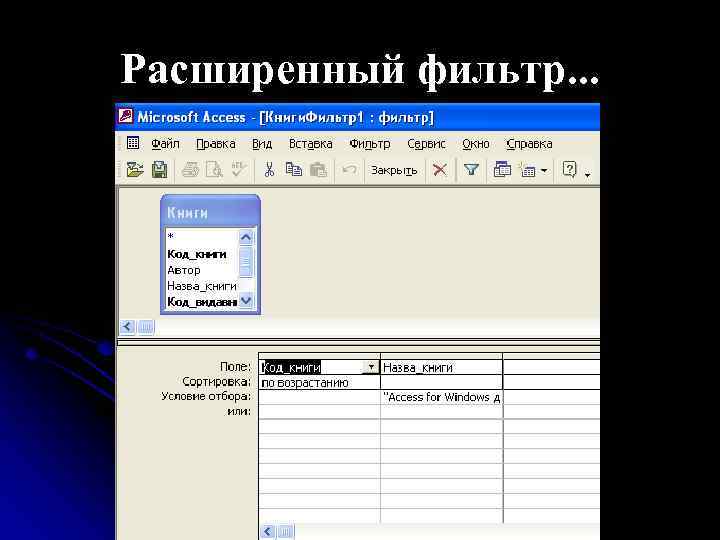Click the New Object toolbar icon
This screenshot has width=720, height=540.
[528, 170]
